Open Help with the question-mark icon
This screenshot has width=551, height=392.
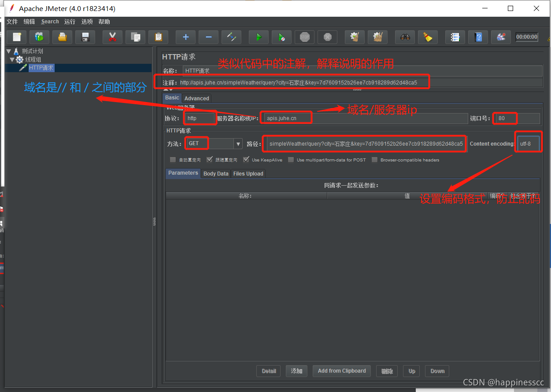478,37
